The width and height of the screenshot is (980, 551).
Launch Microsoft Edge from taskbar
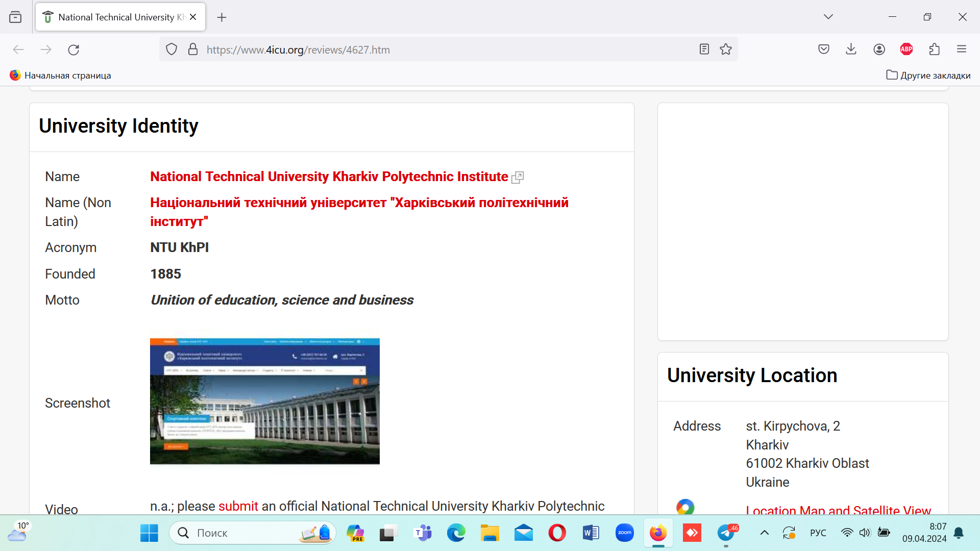(456, 533)
